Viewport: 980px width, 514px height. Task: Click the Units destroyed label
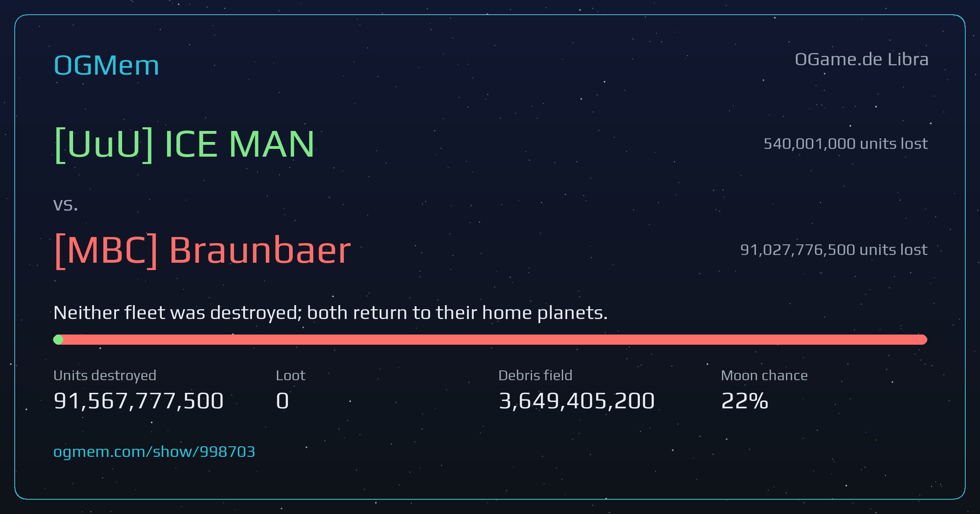105,375
